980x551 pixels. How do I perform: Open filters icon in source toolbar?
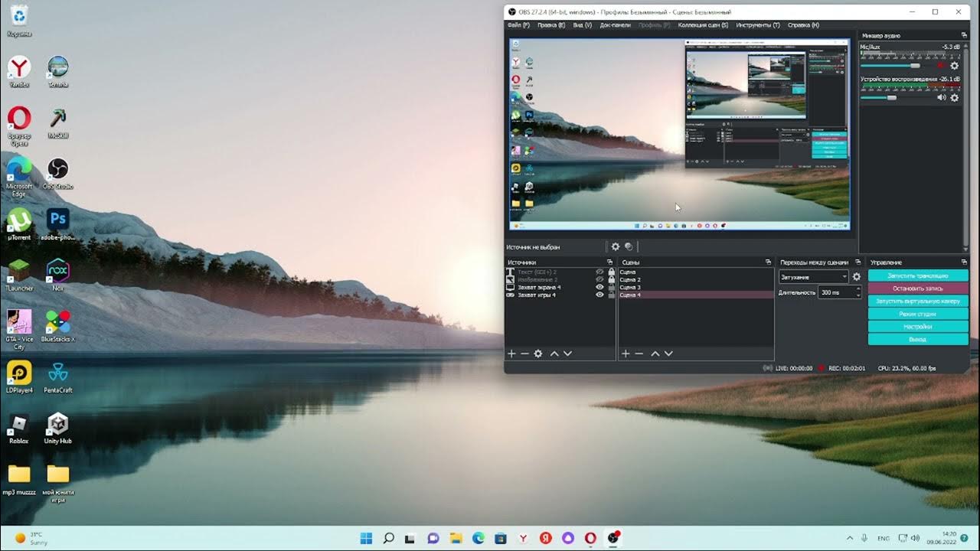tap(629, 246)
